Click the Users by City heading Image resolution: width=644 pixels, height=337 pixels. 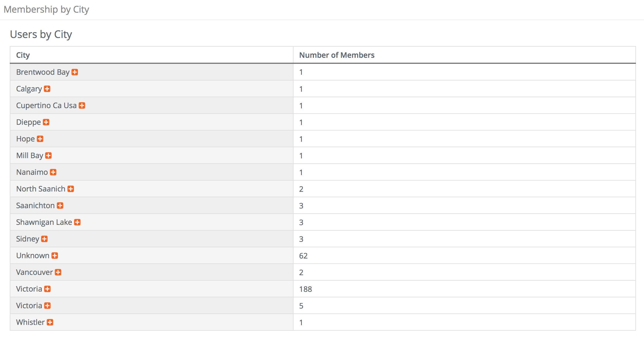(41, 35)
